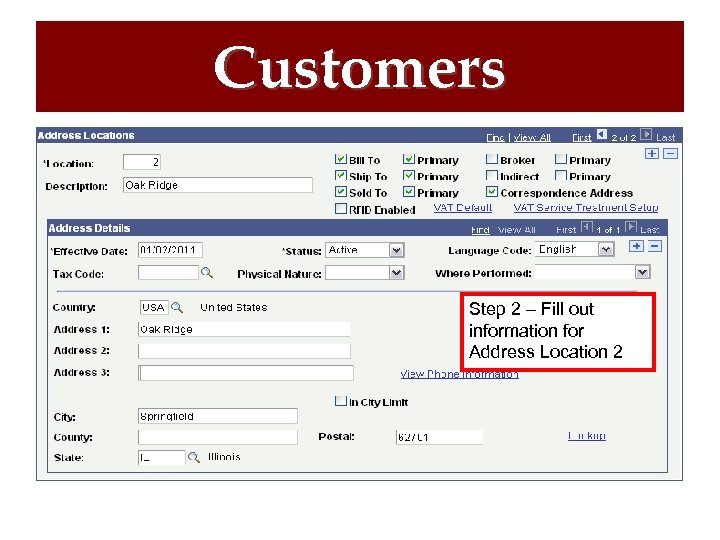Go to next Address Locations row

click(646, 135)
